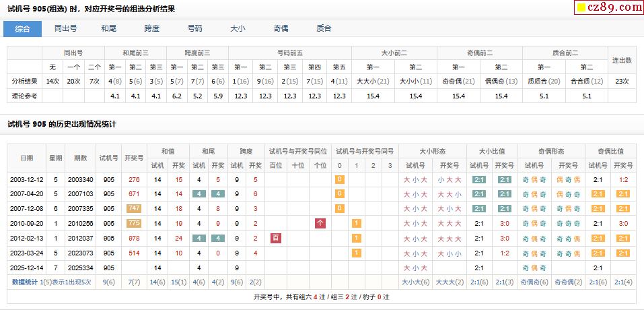This screenshot has height=310, width=644.
Task: Click the red 百 position badge
Action: click(x=275, y=238)
